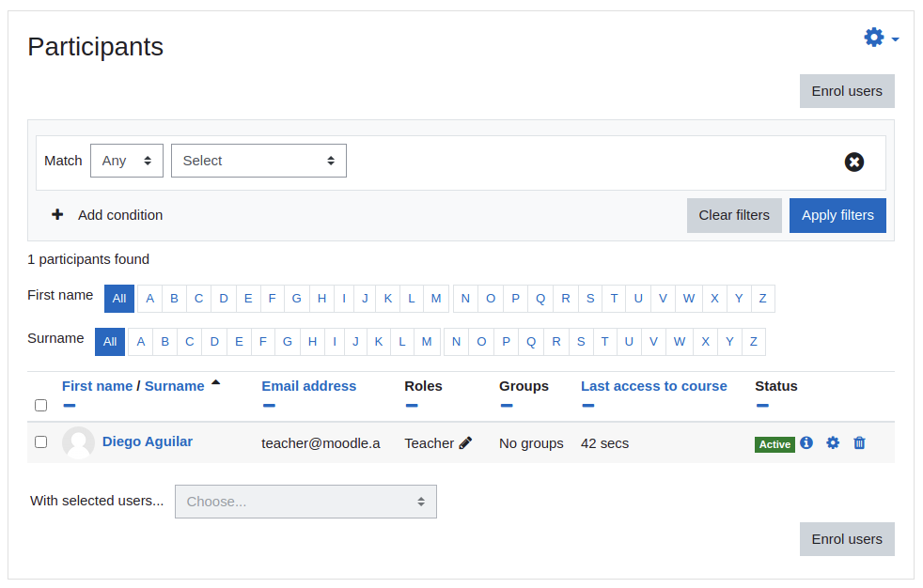Open the Match Any dropdown
The width and height of the screenshot is (923, 588).
pos(127,161)
